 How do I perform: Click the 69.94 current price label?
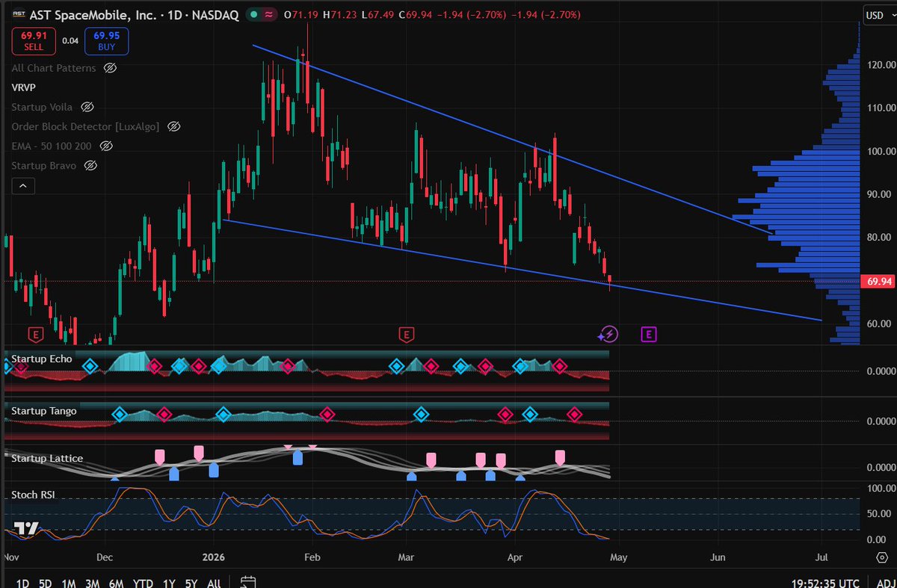tap(878, 282)
